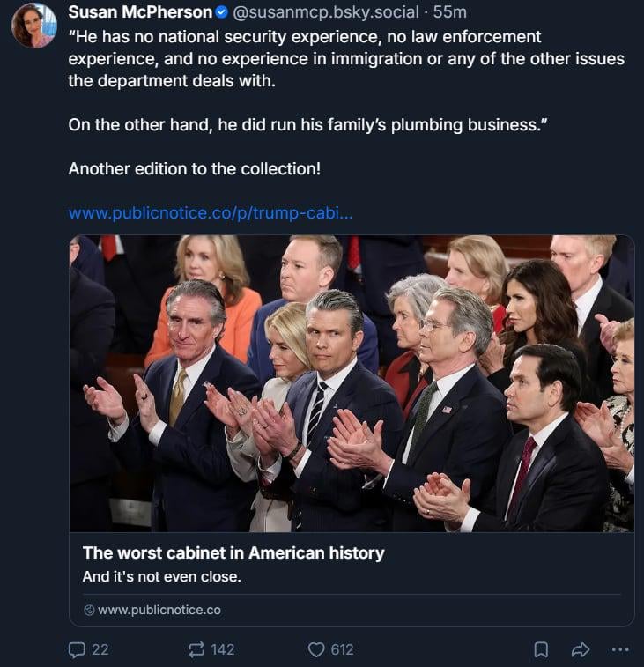
Task: Open the www.publicnotice.co/p/trump-cabi... link
Action: click(x=211, y=213)
